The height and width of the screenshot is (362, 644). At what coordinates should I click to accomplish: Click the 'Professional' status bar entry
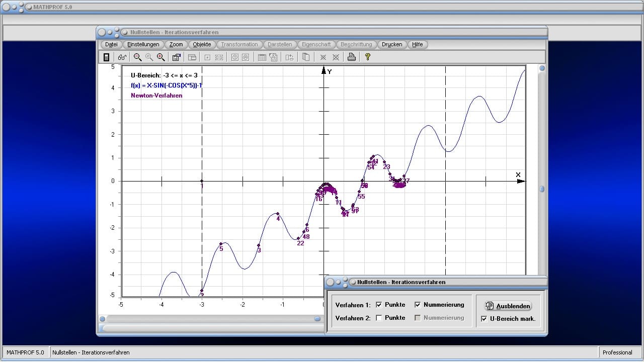point(617,352)
